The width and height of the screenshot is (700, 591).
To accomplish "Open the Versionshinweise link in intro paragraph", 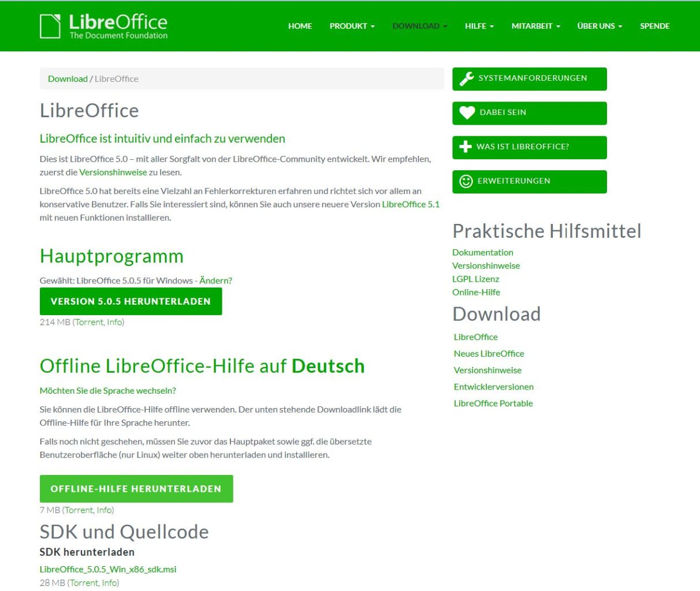I will coord(113,172).
